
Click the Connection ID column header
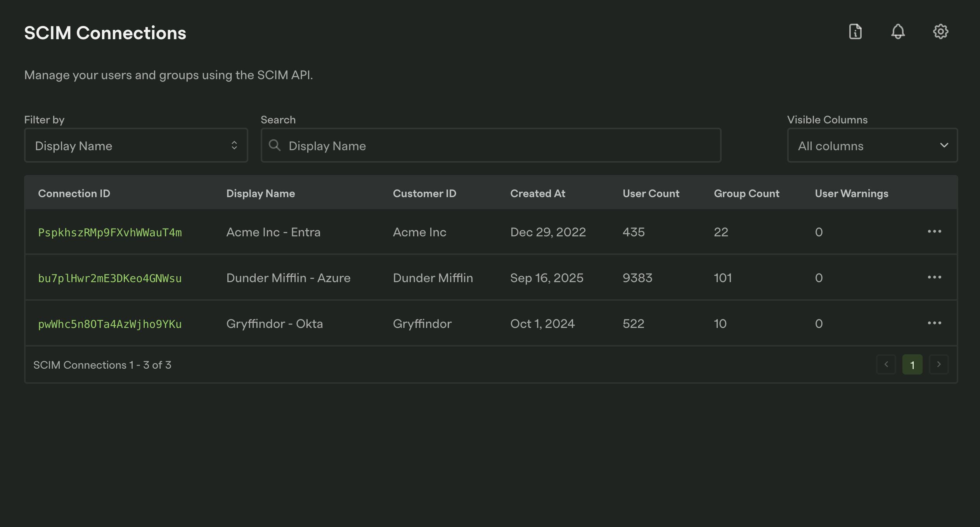[74, 193]
